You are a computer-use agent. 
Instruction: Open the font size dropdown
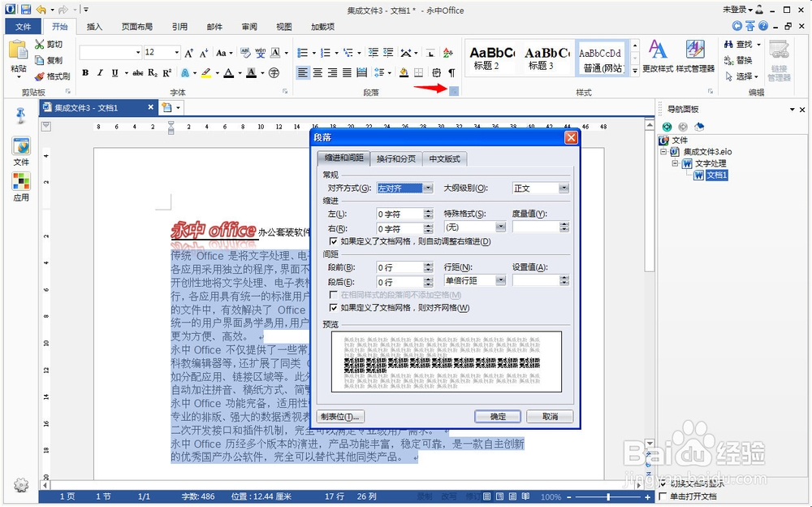click(x=176, y=52)
